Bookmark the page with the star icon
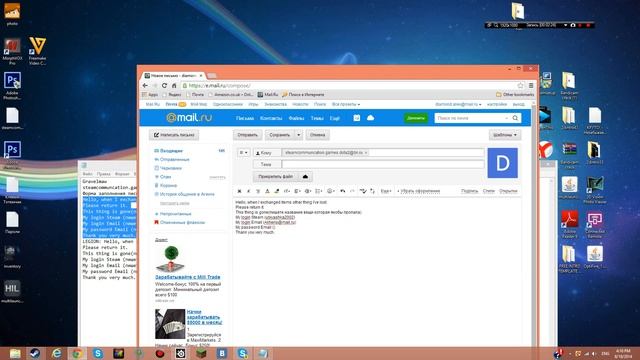640x360 pixels. pyautogui.click(x=520, y=86)
